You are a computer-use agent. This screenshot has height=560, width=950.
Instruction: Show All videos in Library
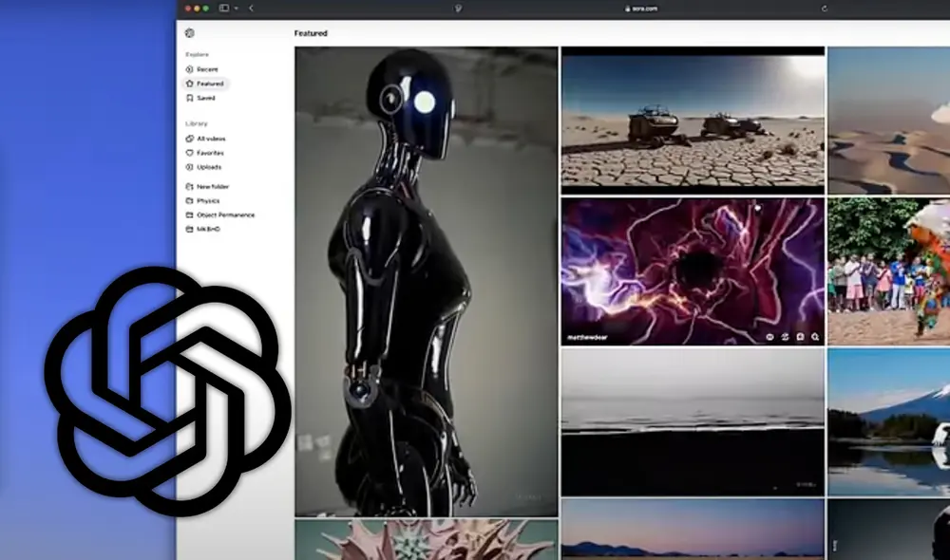(x=210, y=139)
